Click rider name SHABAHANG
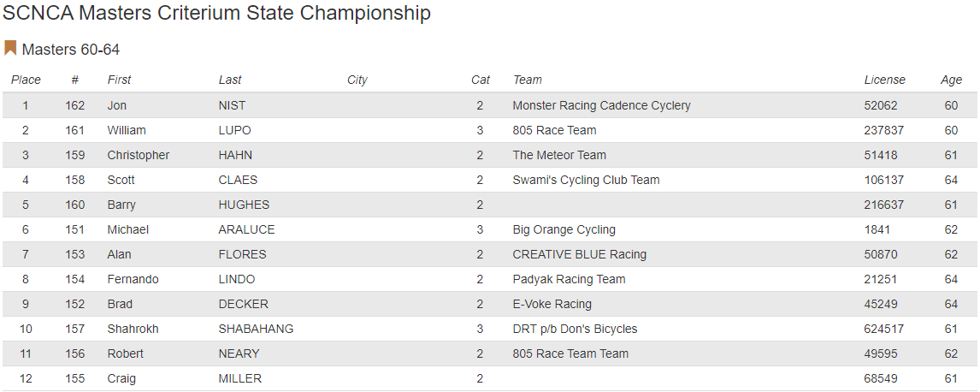This screenshot has width=980, height=392. coord(256,329)
